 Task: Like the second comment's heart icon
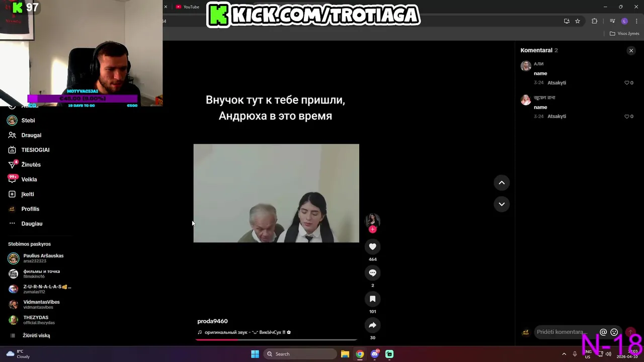[627, 116]
